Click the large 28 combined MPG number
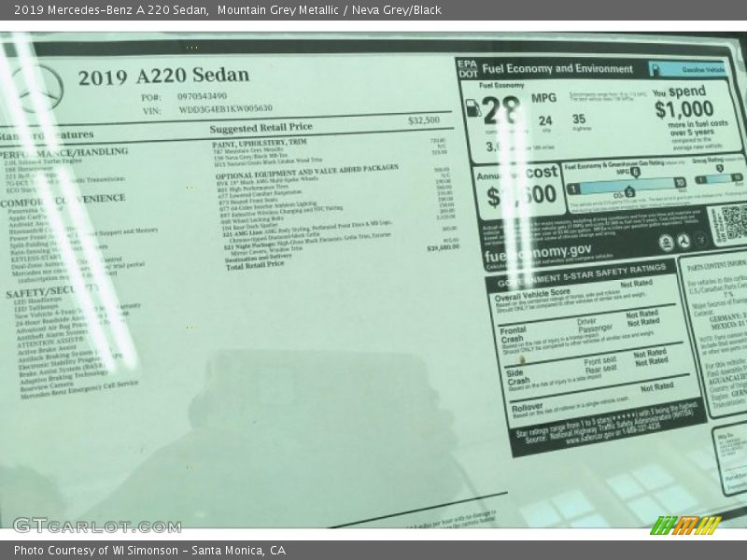Viewport: 747px width, 560px height. (501, 110)
